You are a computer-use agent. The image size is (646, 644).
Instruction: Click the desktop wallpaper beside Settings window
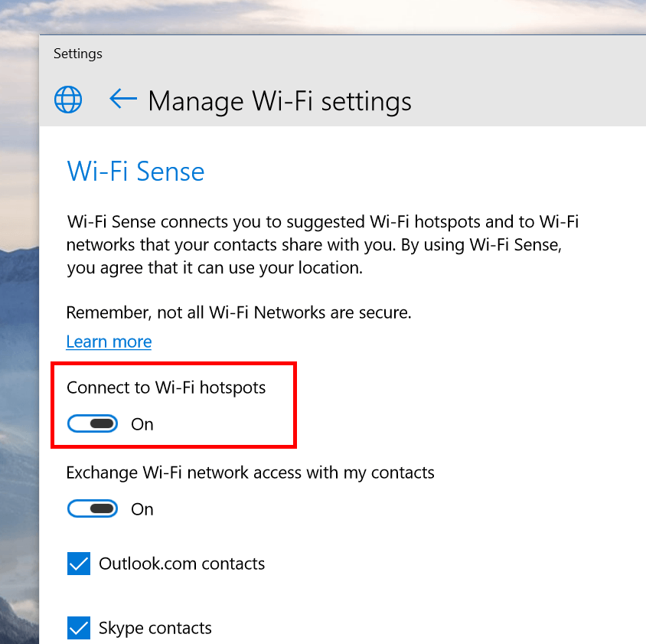[x=19, y=289]
